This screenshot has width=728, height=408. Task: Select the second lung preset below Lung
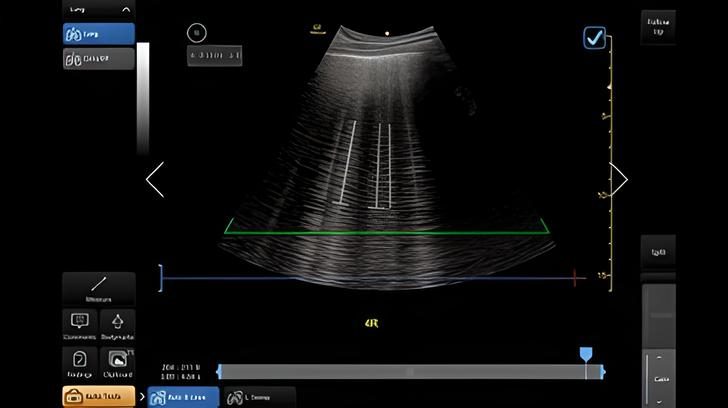click(98, 59)
